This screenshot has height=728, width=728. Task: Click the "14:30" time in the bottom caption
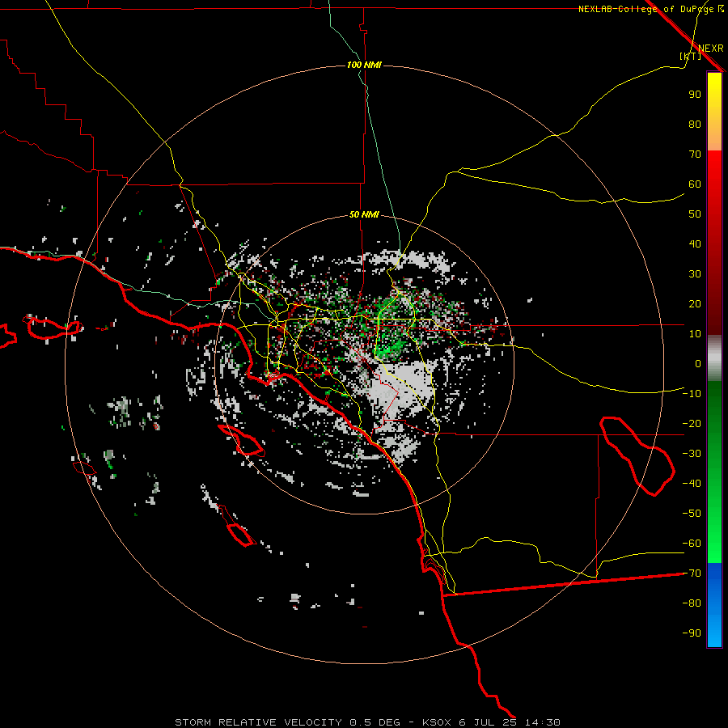[542, 722]
